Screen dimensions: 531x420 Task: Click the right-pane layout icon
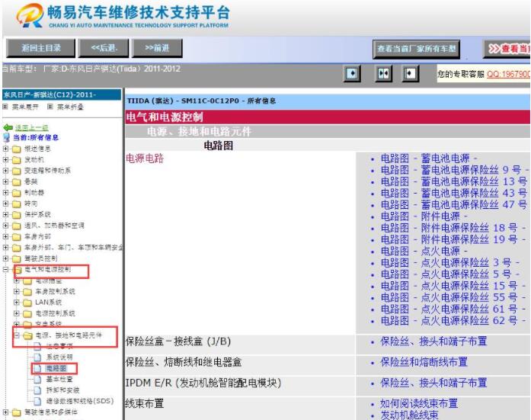pos(411,73)
